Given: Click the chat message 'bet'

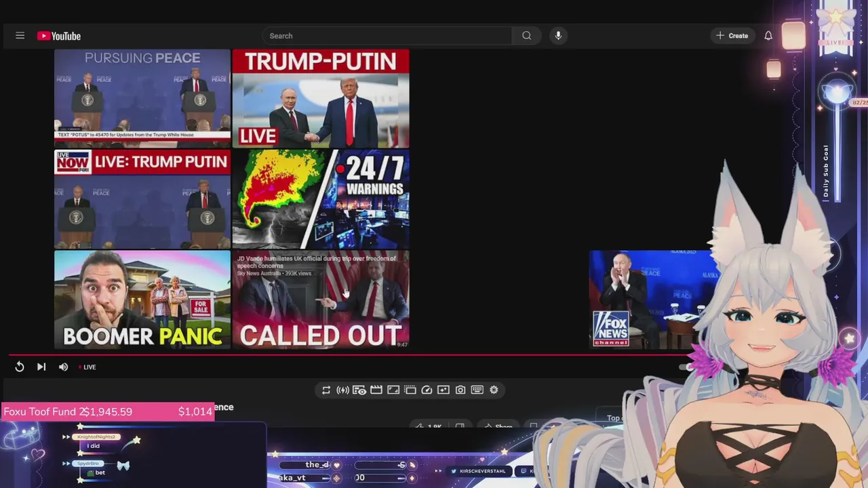Looking at the screenshot, I should pos(100,472).
